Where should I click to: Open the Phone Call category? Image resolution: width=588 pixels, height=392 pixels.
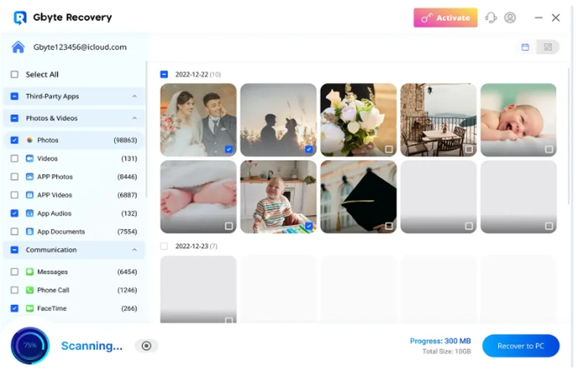point(53,290)
